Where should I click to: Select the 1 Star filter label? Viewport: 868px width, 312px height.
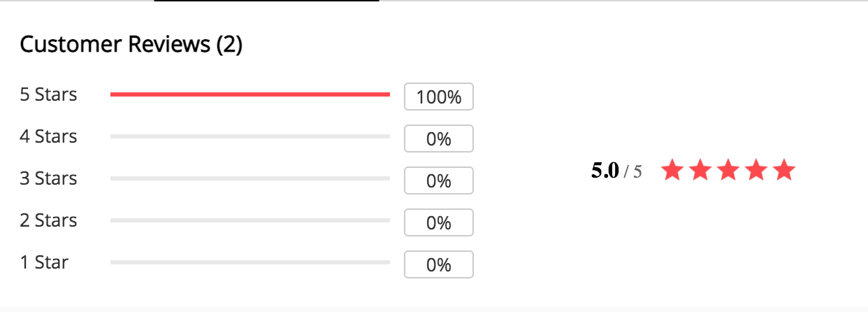[44, 262]
